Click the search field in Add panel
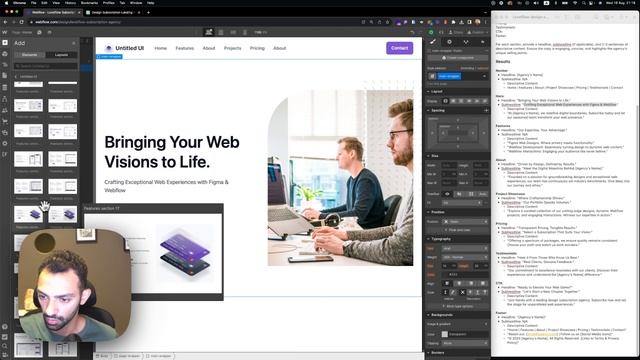Image resolution: width=640 pixels, height=360 pixels. (x=45, y=66)
